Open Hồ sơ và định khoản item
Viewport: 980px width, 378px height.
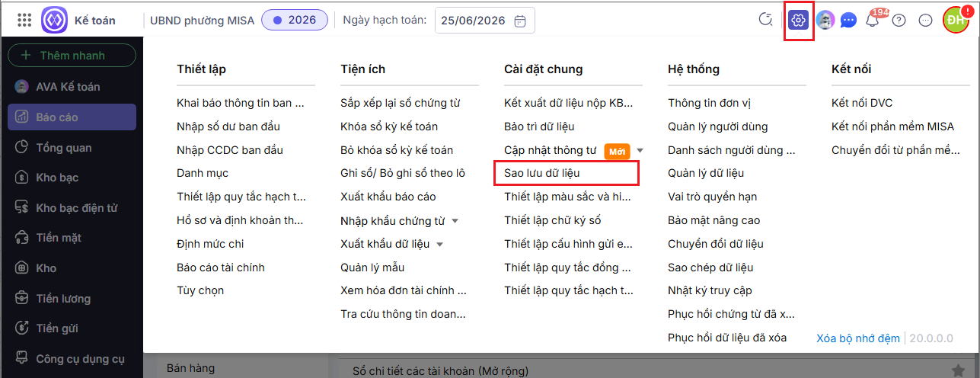pyautogui.click(x=241, y=220)
